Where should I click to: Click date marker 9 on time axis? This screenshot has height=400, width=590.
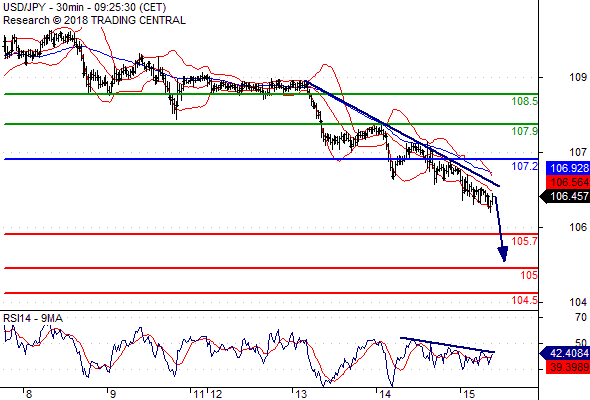tap(112, 394)
